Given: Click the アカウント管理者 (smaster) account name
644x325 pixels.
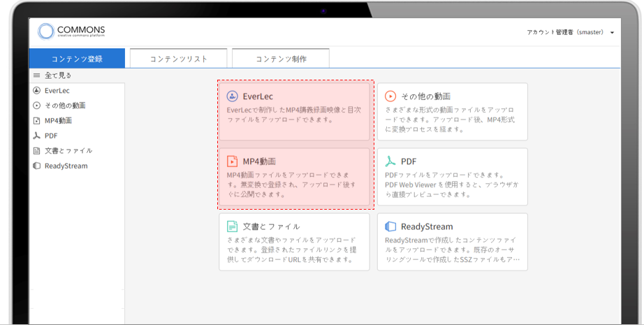Looking at the screenshot, I should (x=565, y=33).
